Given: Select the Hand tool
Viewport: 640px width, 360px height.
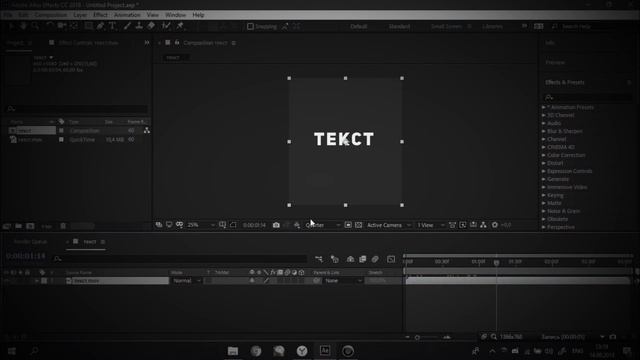Looking at the screenshot, I should [x=23, y=26].
